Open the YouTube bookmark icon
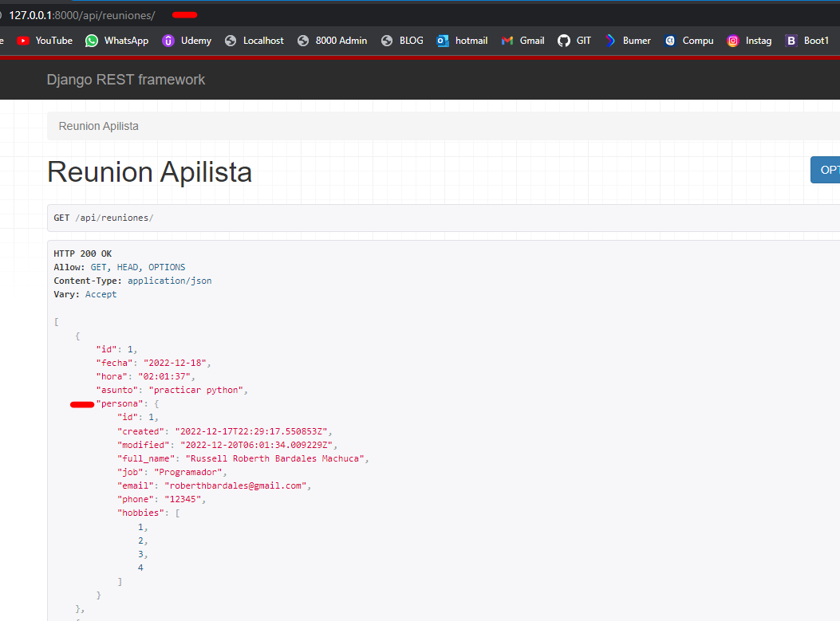Image resolution: width=840 pixels, height=621 pixels. click(x=23, y=41)
